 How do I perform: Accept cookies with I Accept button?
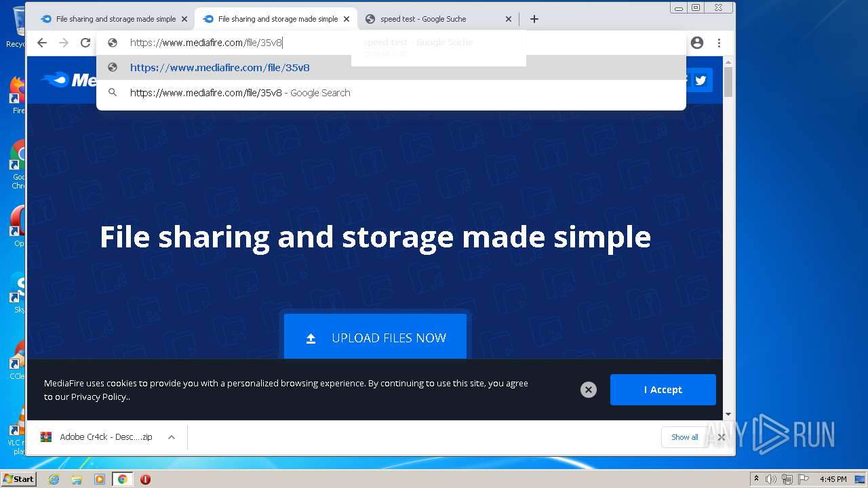click(x=663, y=390)
